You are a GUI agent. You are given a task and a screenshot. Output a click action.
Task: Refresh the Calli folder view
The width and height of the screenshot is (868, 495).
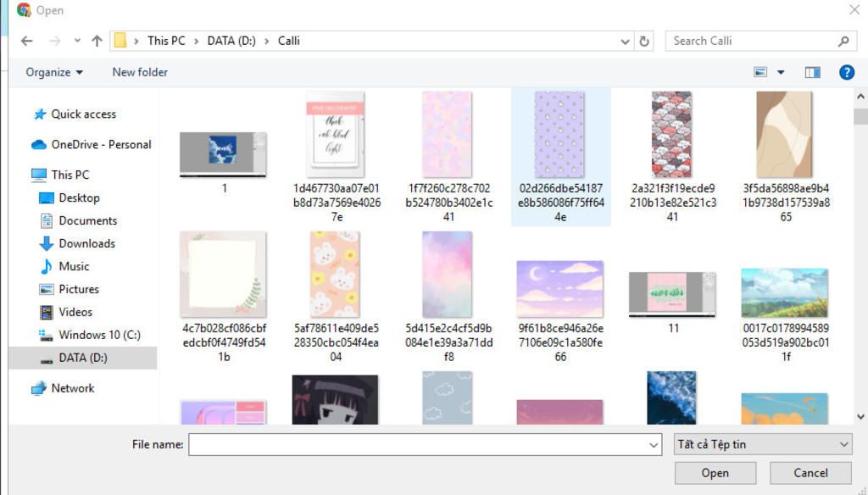pos(644,41)
